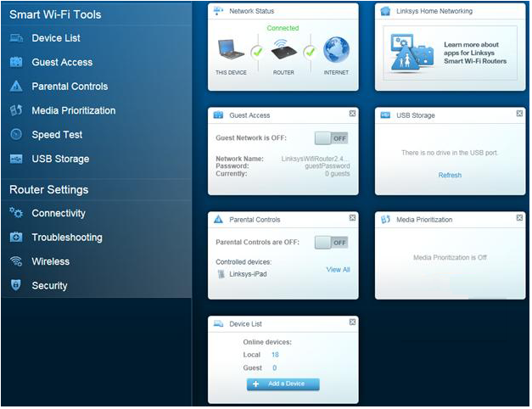Click the Linksys-iPad device icon

(x=221, y=274)
